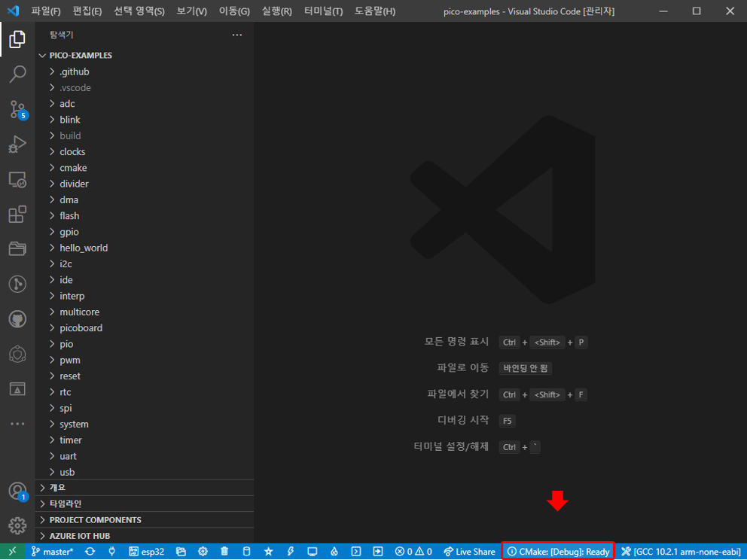Select the usb folder
Screen dimensions: 747x560
tap(145, 472)
